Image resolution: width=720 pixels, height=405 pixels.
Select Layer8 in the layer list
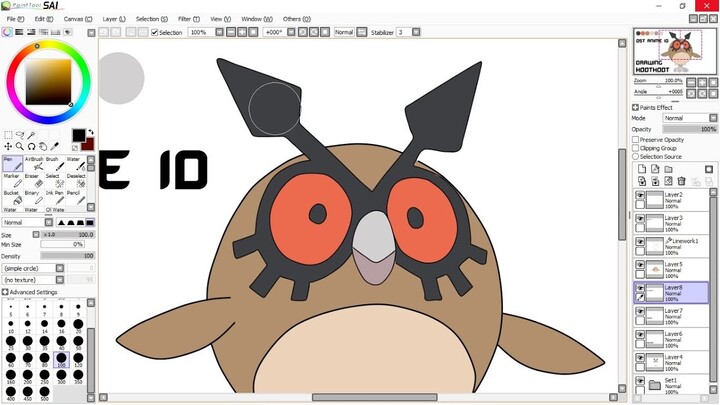click(x=671, y=292)
